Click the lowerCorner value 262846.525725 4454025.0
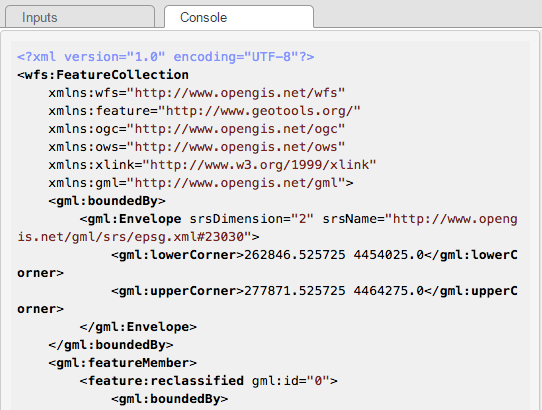 [x=334, y=255]
